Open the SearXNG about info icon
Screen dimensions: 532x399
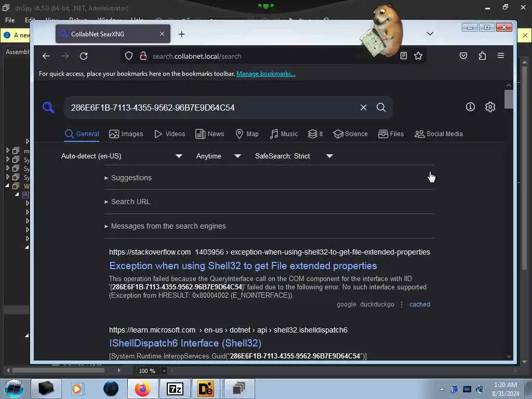tap(470, 107)
